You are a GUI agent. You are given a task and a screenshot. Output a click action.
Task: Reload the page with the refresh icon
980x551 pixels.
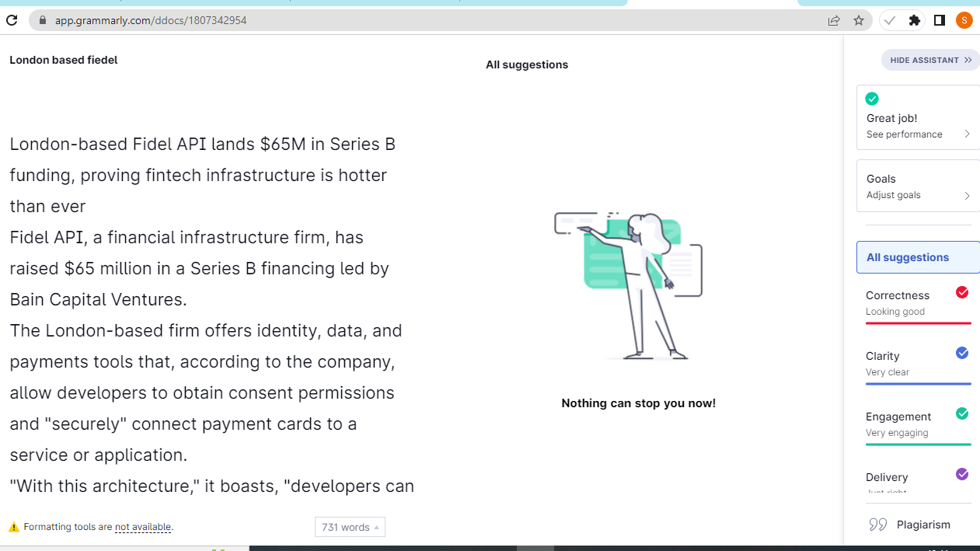(x=12, y=20)
